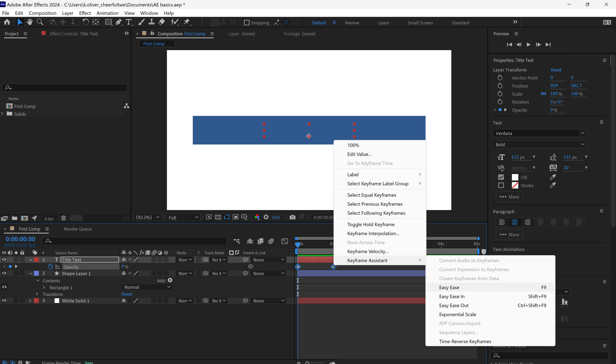
Task: Toggle the transparency grid in the composition panel
Action: coord(218,217)
